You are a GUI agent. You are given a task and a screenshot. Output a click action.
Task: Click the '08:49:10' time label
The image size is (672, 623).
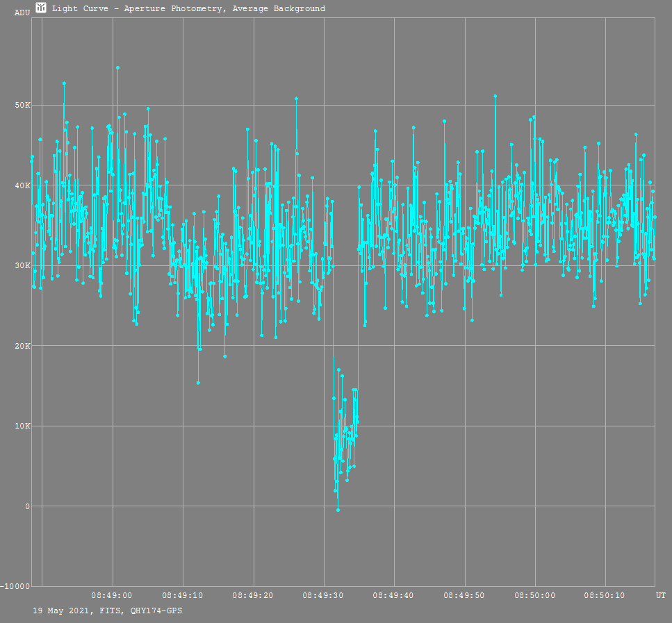[x=183, y=596]
